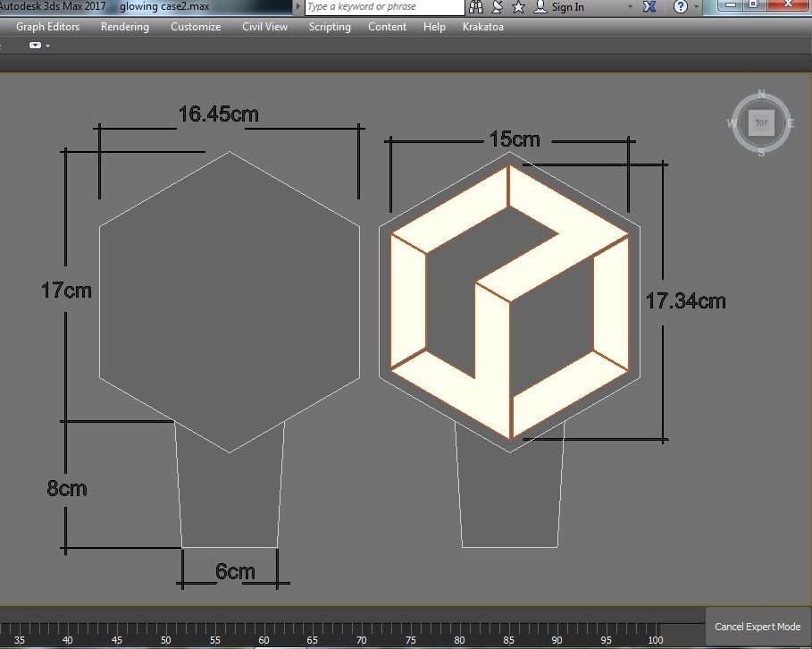Click frame 60 on the timeline
The width and height of the screenshot is (812, 649).
[x=264, y=640]
